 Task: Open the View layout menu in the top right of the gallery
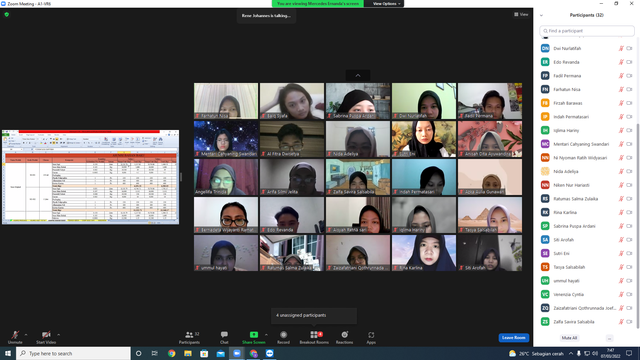click(x=521, y=14)
